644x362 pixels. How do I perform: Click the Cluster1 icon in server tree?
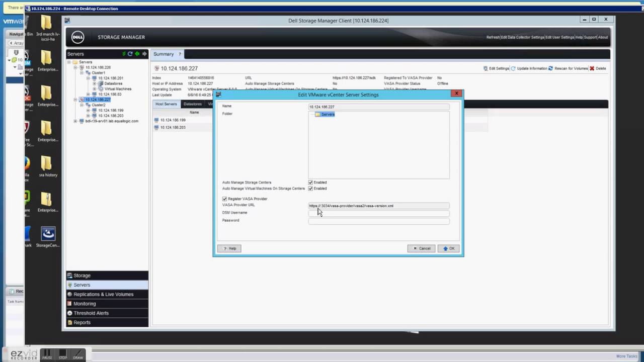tap(88, 73)
